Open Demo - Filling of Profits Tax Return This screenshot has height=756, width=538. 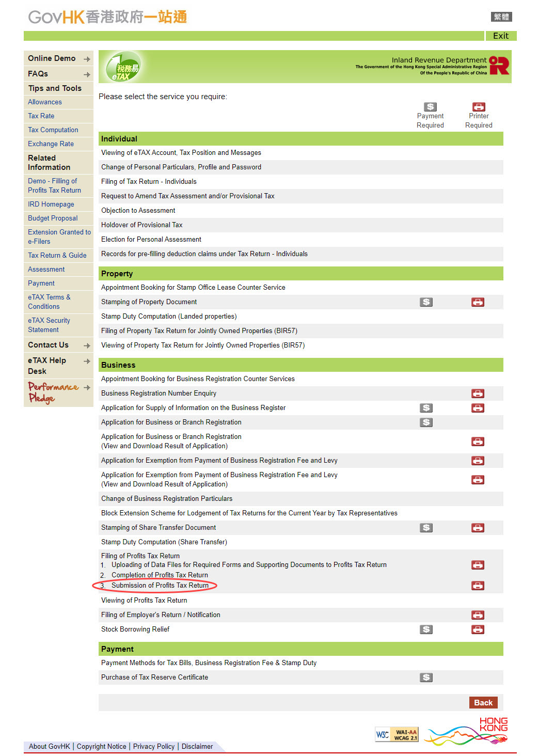(54, 186)
